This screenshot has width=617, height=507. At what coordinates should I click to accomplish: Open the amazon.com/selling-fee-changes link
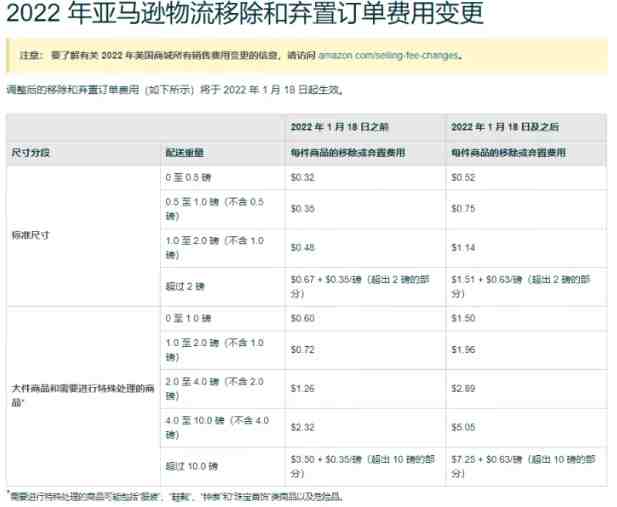point(388,56)
